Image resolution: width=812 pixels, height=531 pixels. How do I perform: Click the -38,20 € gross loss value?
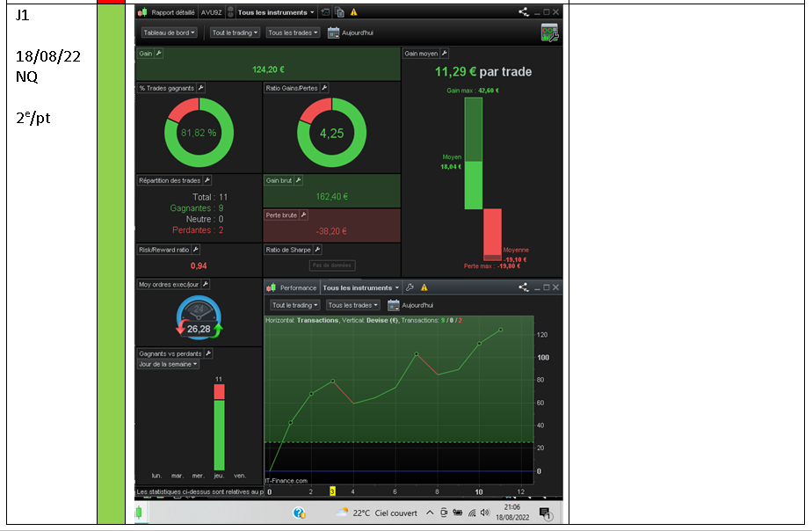tap(332, 231)
